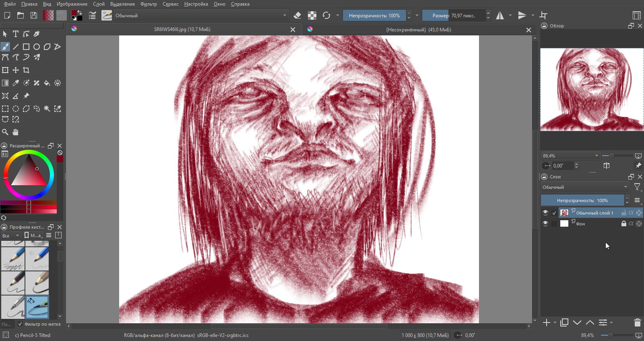Click the add new layer plus button

click(546, 322)
